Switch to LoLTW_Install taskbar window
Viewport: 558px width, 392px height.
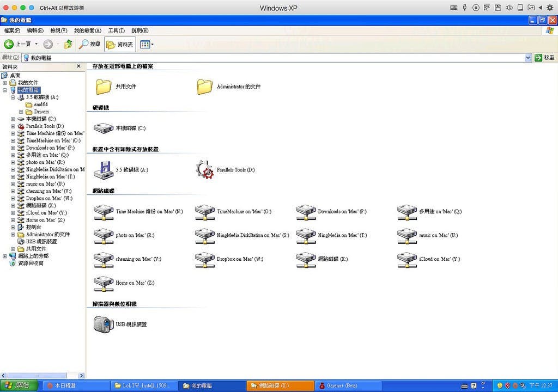coord(144,385)
